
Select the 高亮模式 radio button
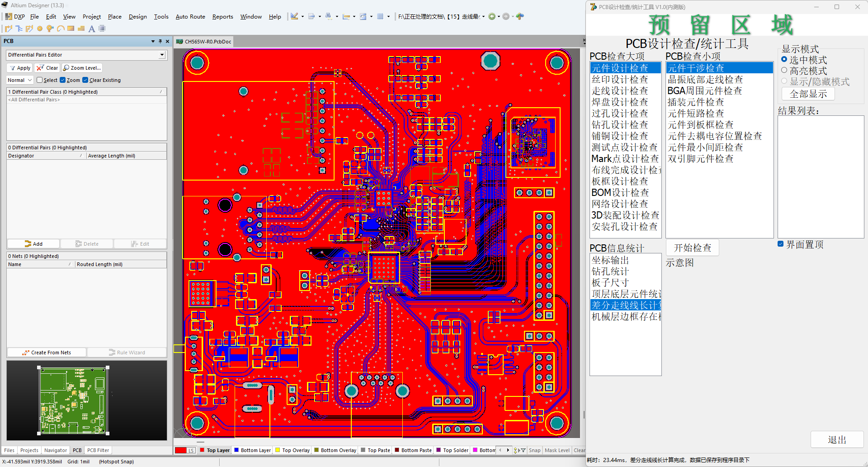tap(784, 70)
